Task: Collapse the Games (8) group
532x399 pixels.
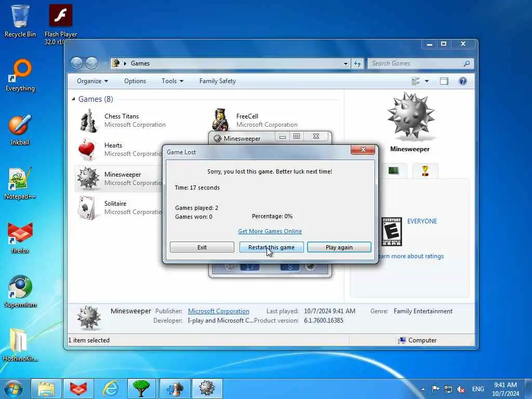Action: coord(73,99)
